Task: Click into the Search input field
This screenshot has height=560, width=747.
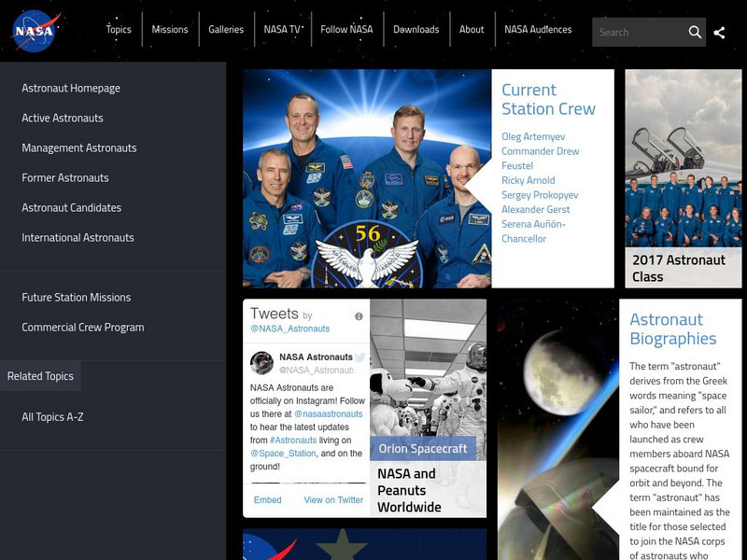Action: pyautogui.click(x=635, y=31)
